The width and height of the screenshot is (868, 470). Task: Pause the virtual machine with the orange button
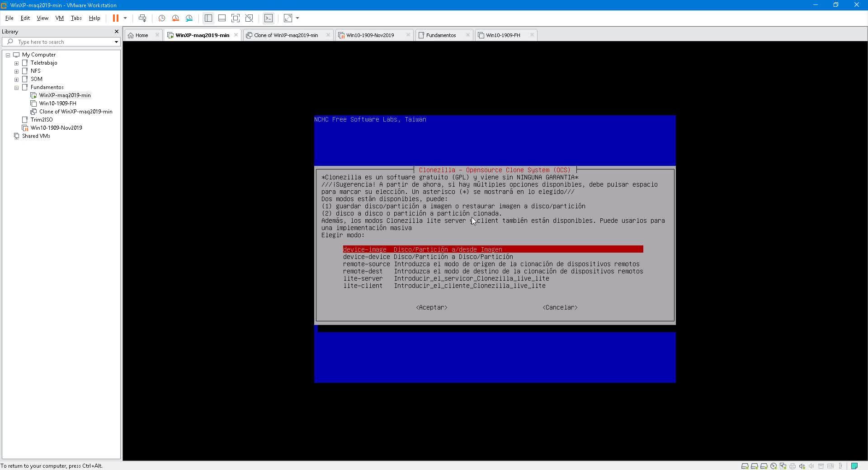point(115,18)
